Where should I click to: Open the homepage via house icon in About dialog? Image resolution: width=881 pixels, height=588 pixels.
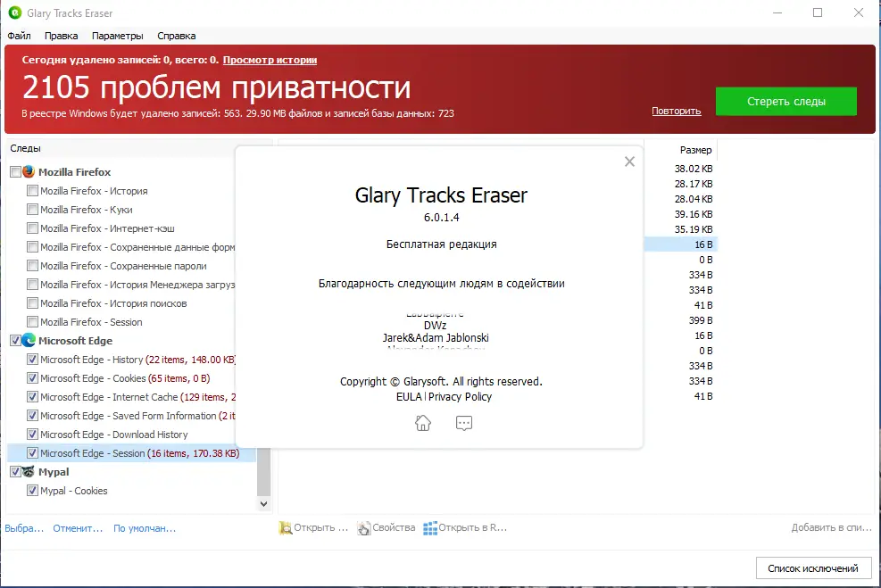(x=423, y=423)
